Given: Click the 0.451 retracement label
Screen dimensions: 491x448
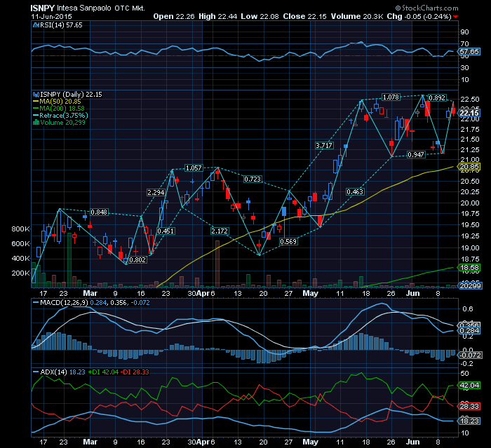Looking at the screenshot, I should (166, 231).
